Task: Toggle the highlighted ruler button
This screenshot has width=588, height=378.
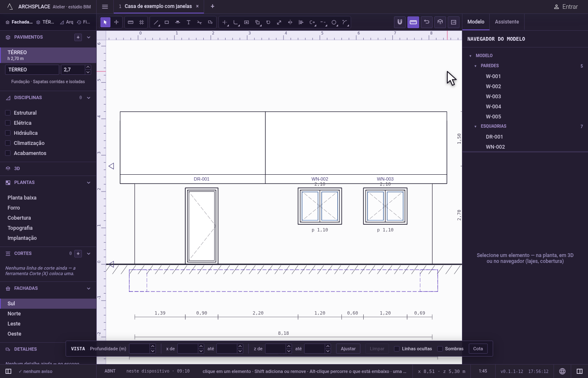Action: click(413, 22)
